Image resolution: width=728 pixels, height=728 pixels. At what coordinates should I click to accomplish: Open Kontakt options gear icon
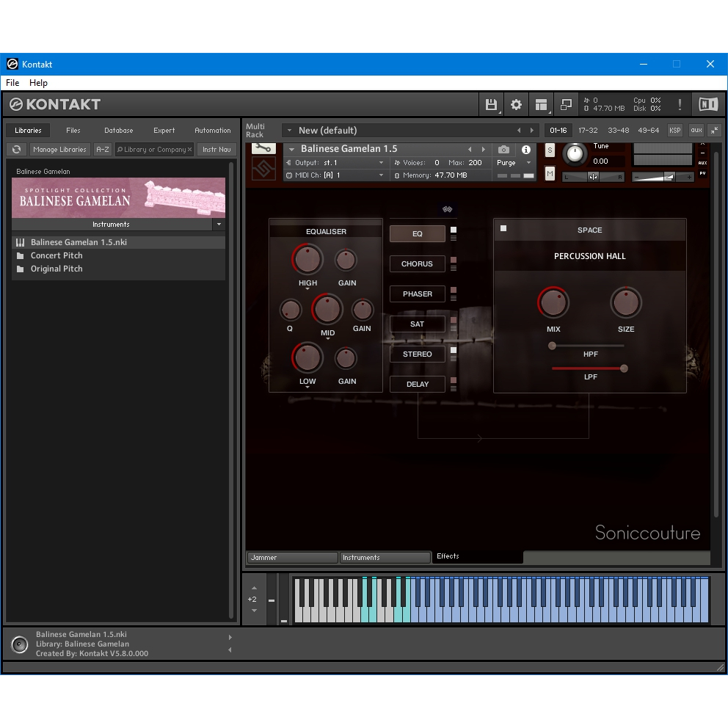point(516,104)
